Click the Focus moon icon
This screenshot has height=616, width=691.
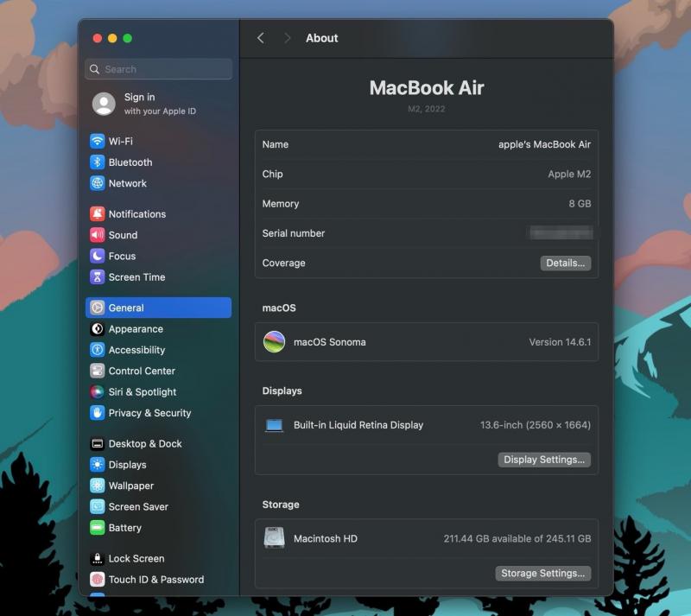click(97, 256)
